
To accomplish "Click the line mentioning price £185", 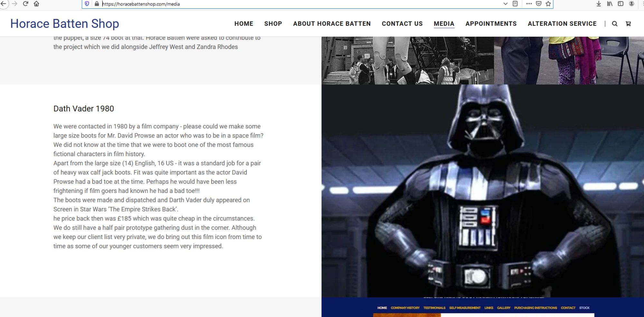I will pyautogui.click(x=154, y=219).
